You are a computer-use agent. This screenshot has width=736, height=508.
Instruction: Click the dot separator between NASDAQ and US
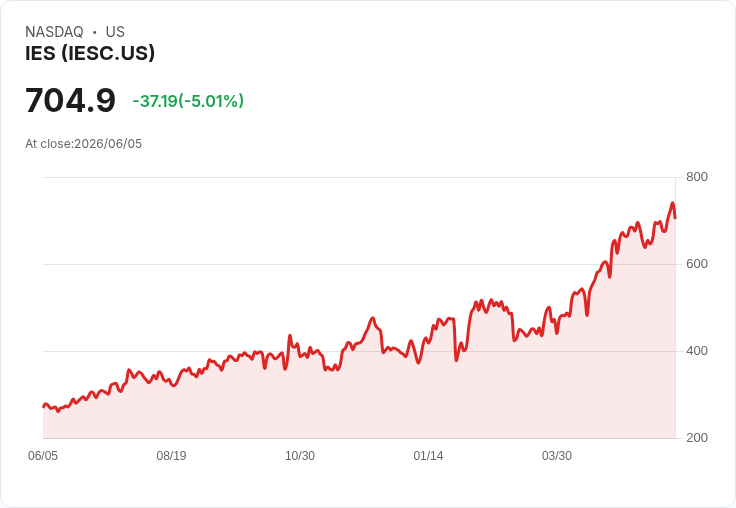point(95,32)
